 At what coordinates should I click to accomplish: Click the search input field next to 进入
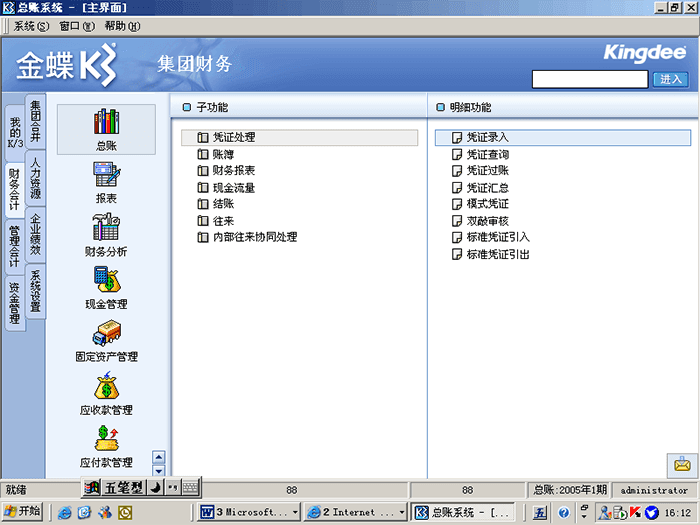tap(590, 79)
